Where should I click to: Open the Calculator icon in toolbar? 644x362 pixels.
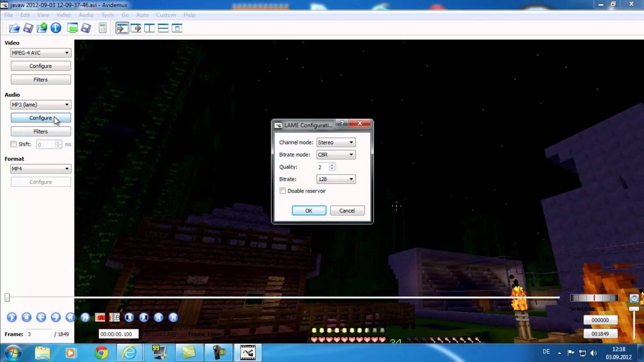[103, 28]
